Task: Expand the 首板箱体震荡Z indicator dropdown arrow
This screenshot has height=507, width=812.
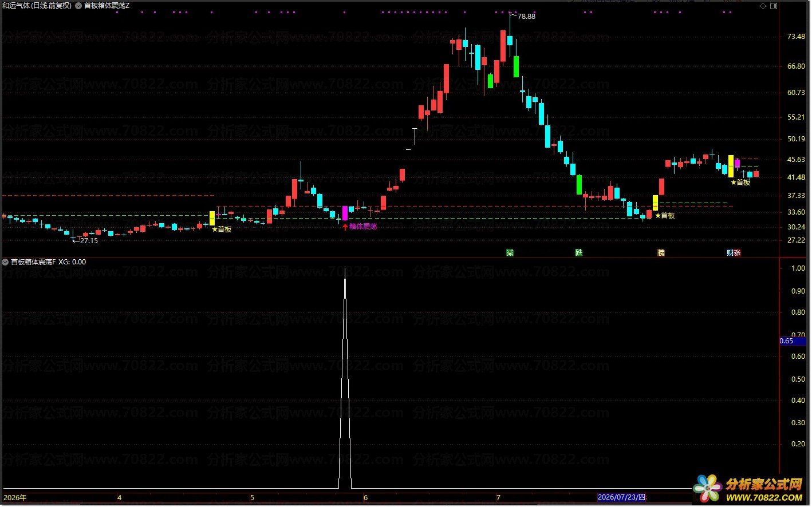Action: [x=78, y=6]
